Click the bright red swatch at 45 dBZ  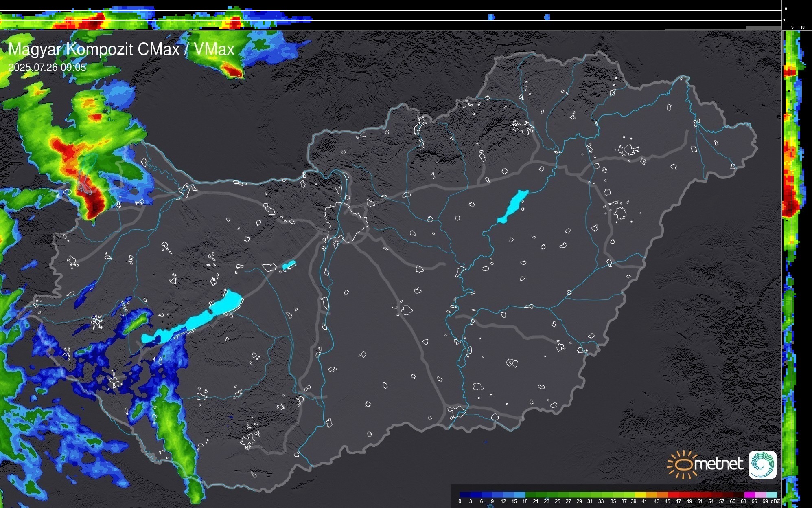pos(672,495)
